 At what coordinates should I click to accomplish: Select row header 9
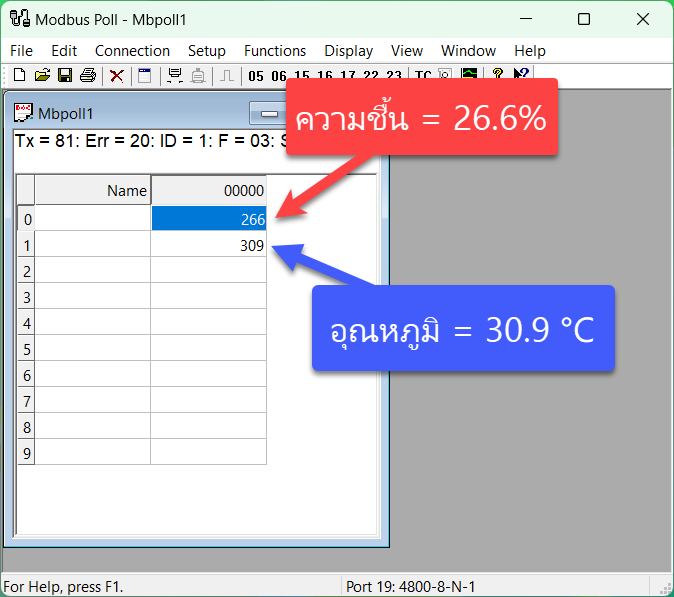pos(26,453)
